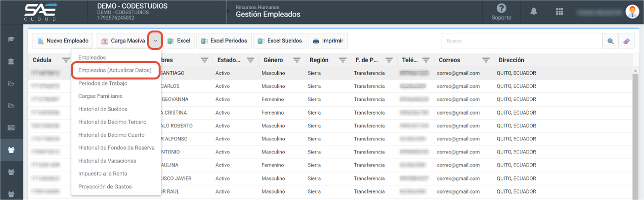Click the user avatar picture
The image size is (644, 200).
click(x=632, y=11)
